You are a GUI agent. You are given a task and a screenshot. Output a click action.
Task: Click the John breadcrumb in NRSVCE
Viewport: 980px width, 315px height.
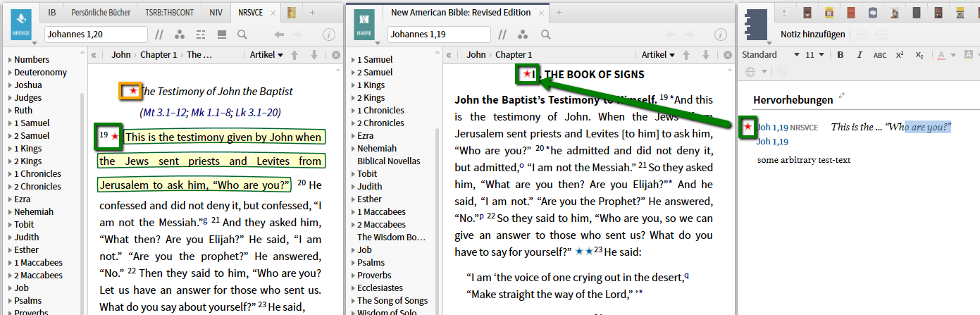pos(121,55)
